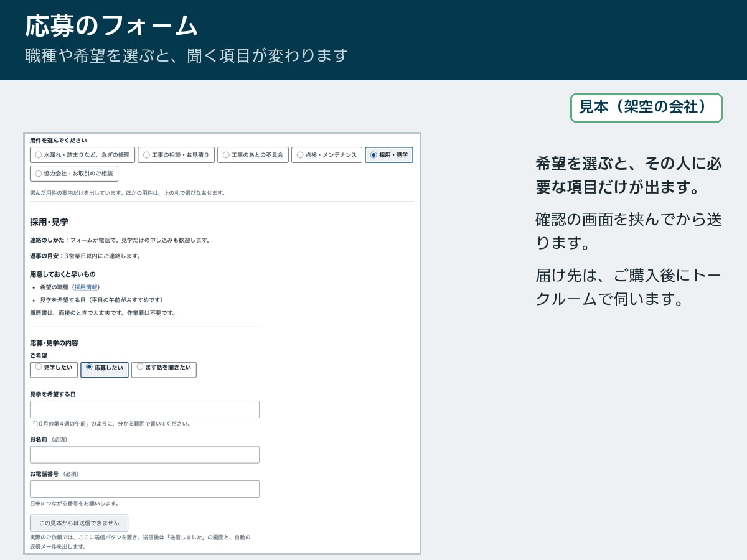Select radio 工事のあとの不具合

tap(253, 155)
